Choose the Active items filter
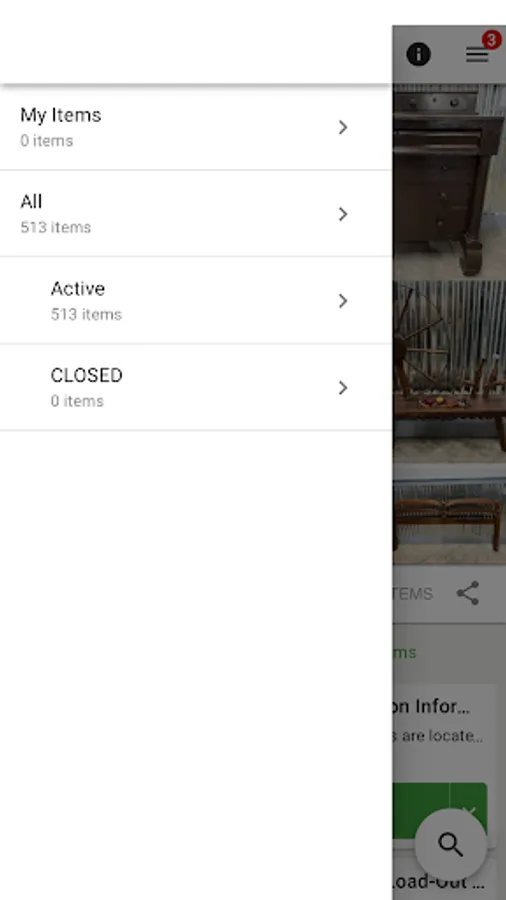This screenshot has height=900, width=506. 196,300
